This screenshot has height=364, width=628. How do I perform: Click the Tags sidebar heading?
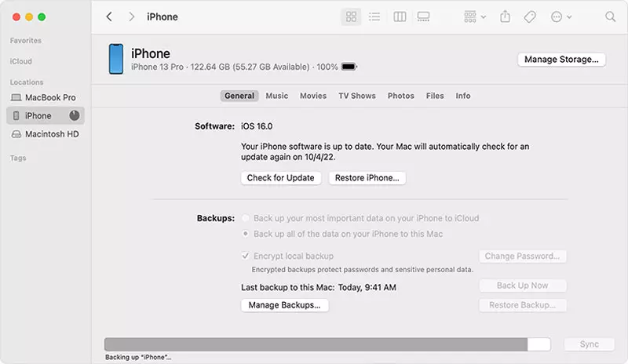point(18,158)
